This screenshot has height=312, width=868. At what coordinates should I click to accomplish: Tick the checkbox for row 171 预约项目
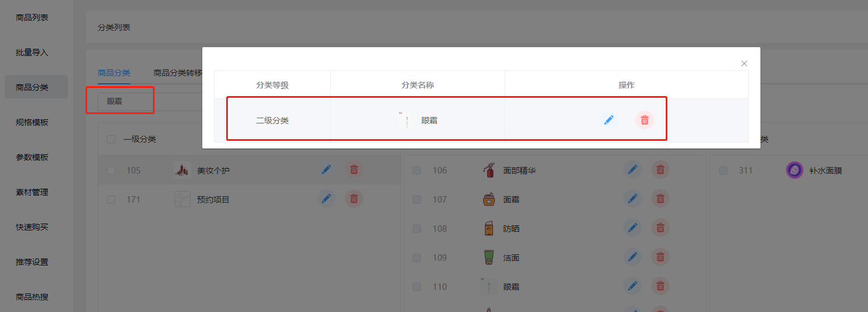(111, 200)
